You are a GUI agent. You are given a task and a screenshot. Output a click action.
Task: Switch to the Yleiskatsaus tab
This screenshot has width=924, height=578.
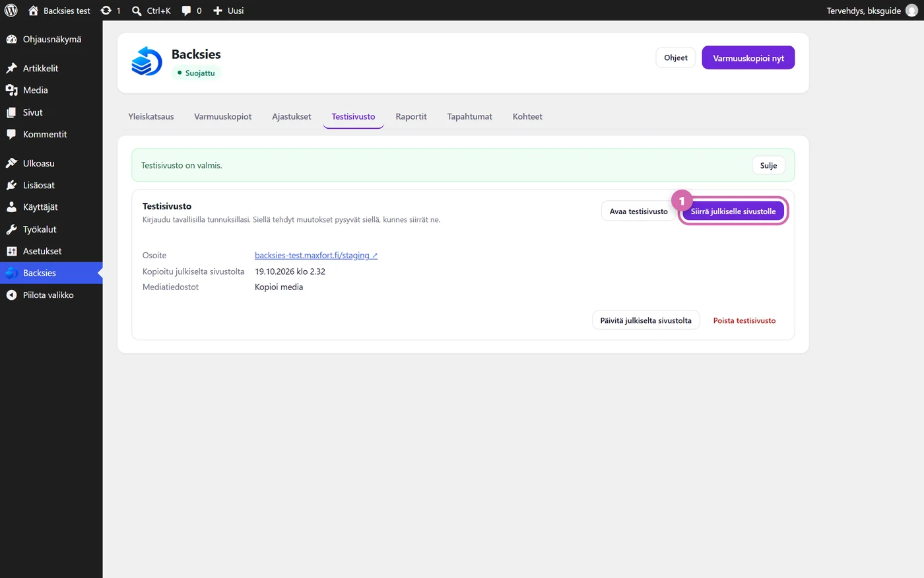click(151, 116)
